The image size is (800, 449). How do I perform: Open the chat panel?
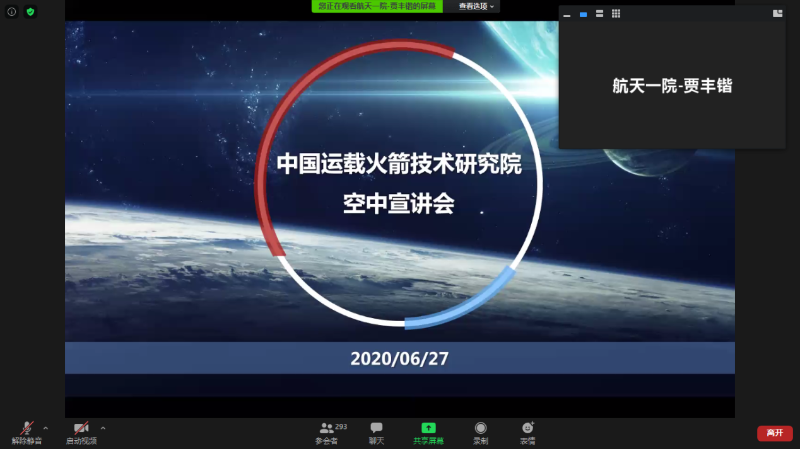pyautogui.click(x=377, y=433)
